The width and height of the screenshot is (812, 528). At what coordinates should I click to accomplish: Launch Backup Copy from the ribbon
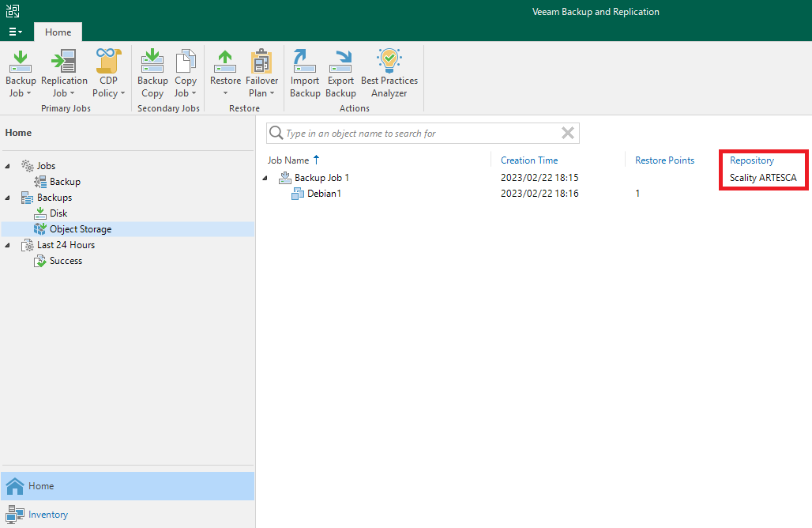point(152,74)
